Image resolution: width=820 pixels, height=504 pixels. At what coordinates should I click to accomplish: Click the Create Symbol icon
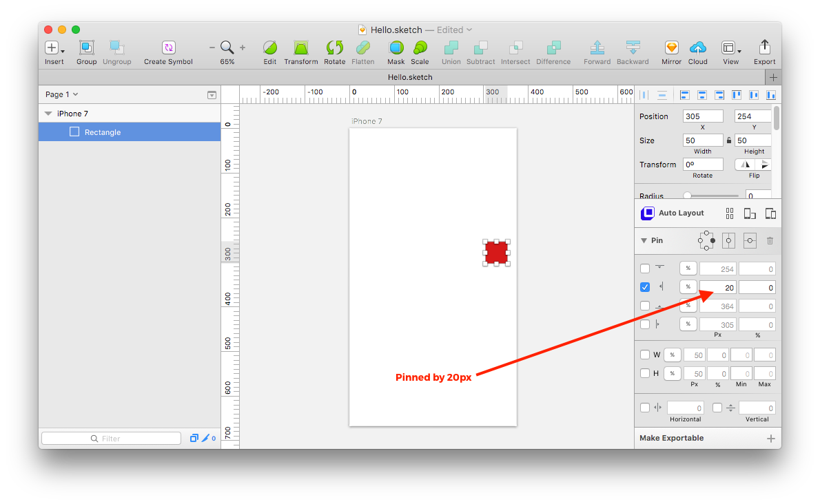(x=168, y=48)
